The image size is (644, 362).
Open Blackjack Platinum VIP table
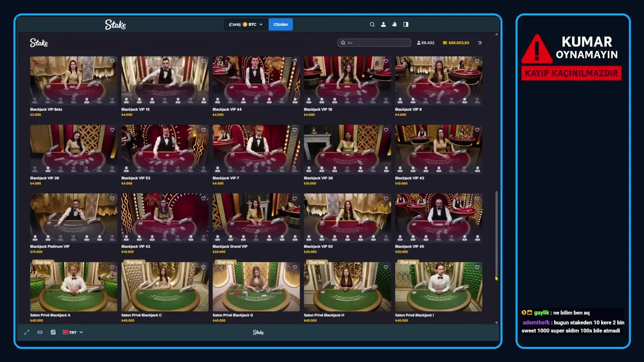(73, 218)
